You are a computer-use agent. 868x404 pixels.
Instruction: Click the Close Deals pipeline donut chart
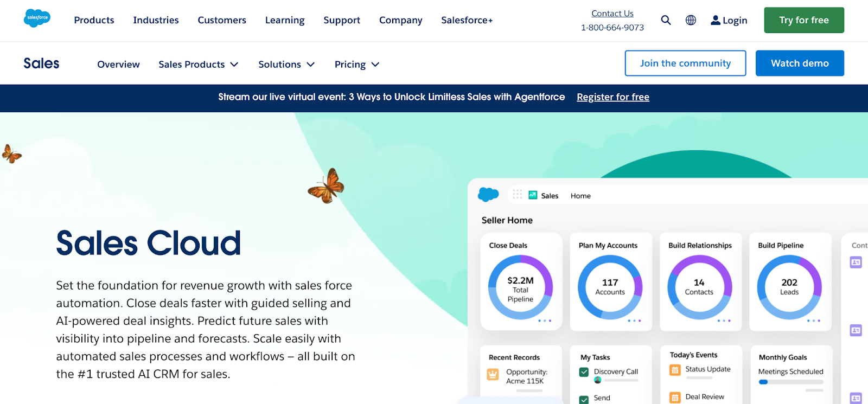(520, 287)
